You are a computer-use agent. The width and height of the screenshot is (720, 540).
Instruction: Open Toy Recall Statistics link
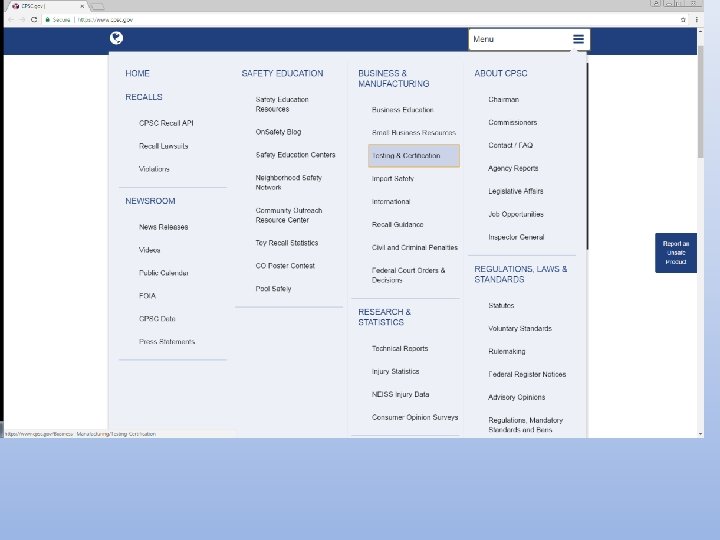pos(287,243)
